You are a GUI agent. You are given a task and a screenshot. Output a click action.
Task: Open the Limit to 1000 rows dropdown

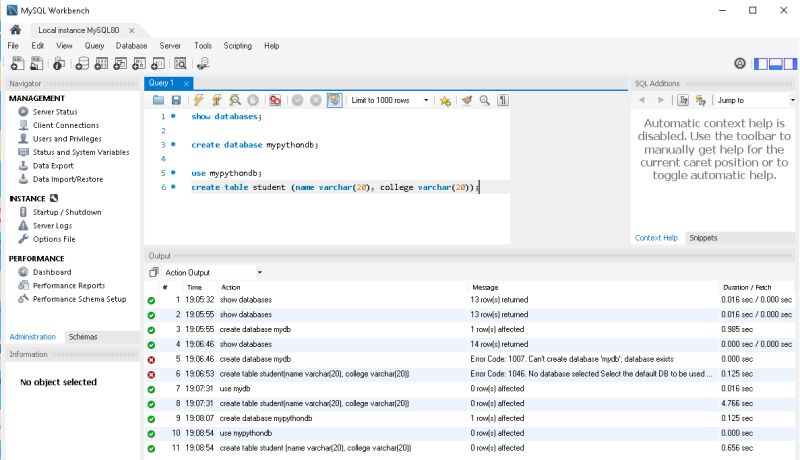(x=390, y=100)
